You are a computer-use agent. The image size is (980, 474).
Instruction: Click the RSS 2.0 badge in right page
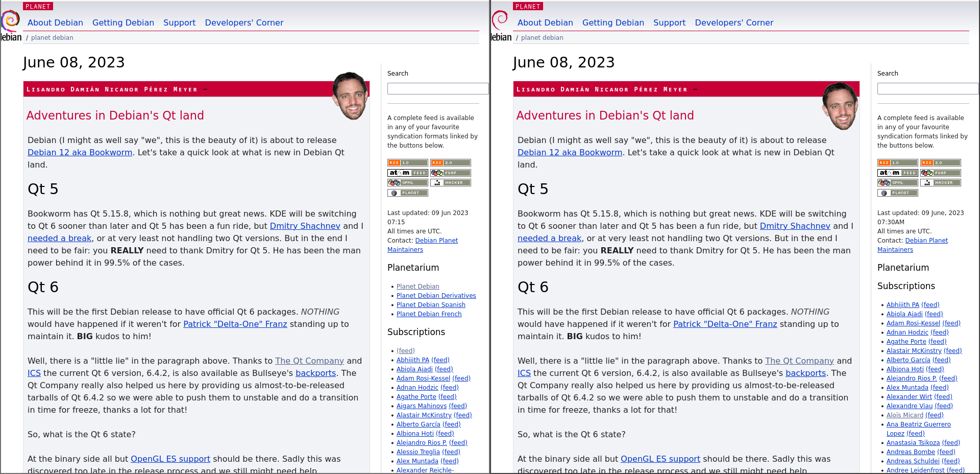(x=940, y=163)
